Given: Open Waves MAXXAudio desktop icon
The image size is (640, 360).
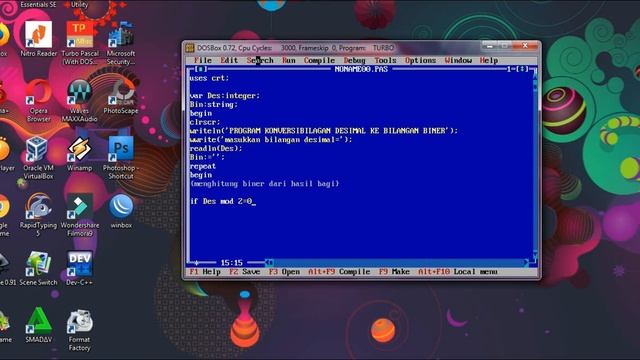Looking at the screenshot, I should pos(80,100).
